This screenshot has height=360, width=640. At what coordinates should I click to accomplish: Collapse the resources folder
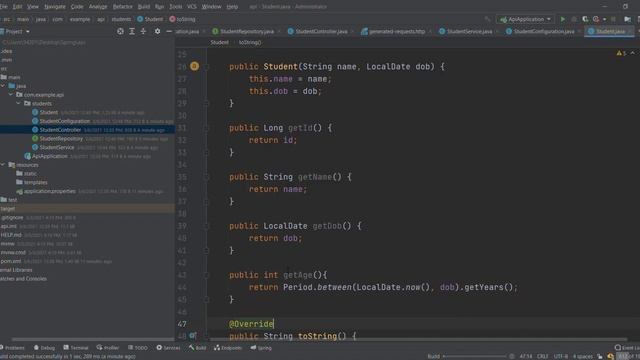(x=3, y=165)
